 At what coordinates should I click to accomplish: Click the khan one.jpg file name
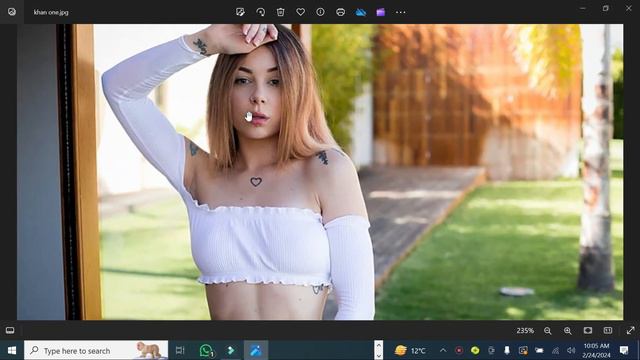point(51,12)
